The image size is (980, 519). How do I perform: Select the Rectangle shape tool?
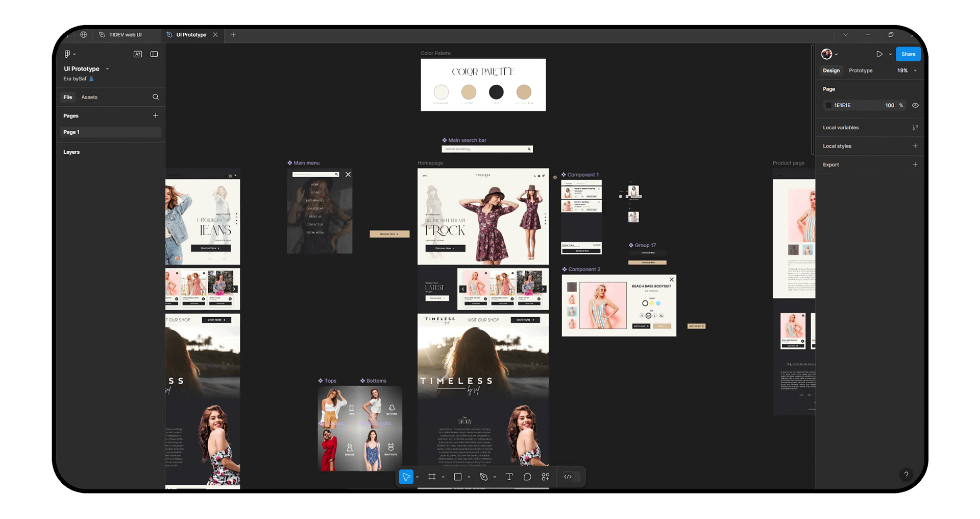pos(458,477)
